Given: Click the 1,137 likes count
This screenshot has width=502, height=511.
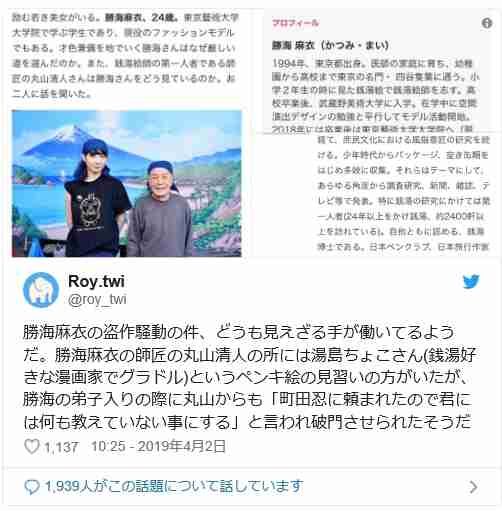Looking at the screenshot, I should [61, 447].
